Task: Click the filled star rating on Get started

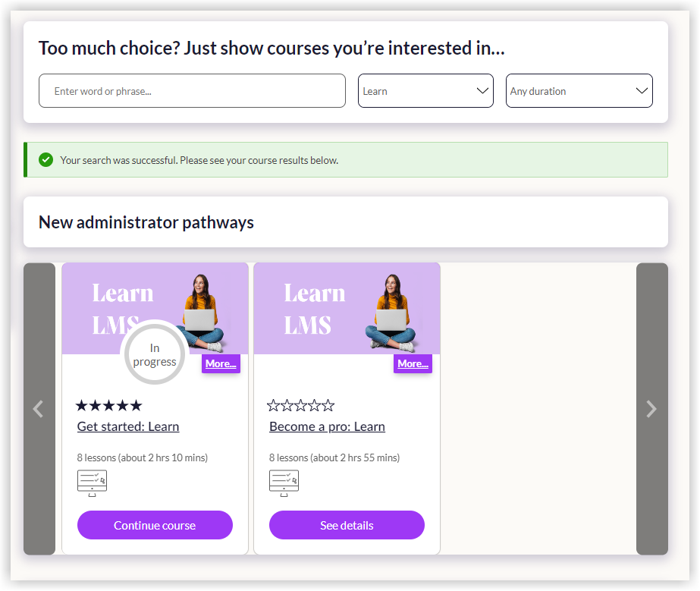Action: coord(109,405)
